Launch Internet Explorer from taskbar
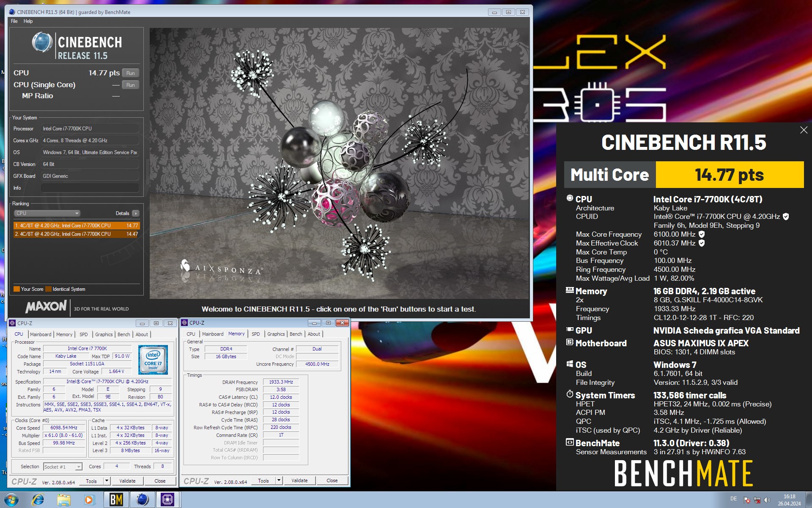 pos(38,500)
